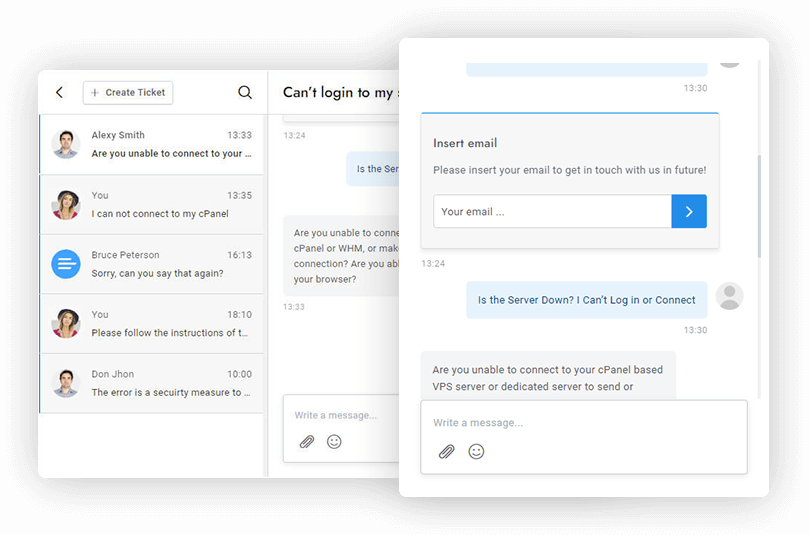Click the back arrow in ticket list

[x=59, y=93]
